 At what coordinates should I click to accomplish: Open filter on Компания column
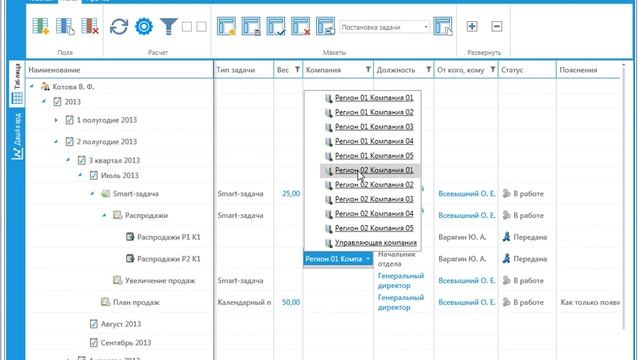[368, 70]
